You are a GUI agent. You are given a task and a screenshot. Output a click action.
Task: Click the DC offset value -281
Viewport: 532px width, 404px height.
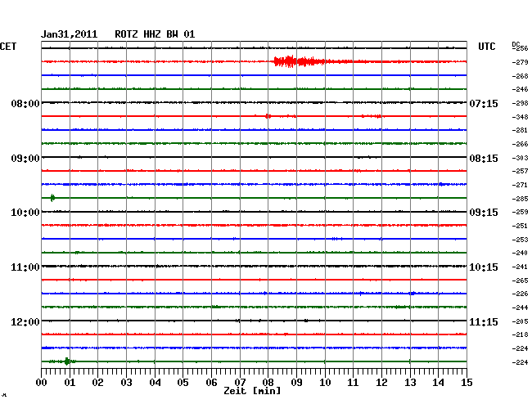click(520, 130)
